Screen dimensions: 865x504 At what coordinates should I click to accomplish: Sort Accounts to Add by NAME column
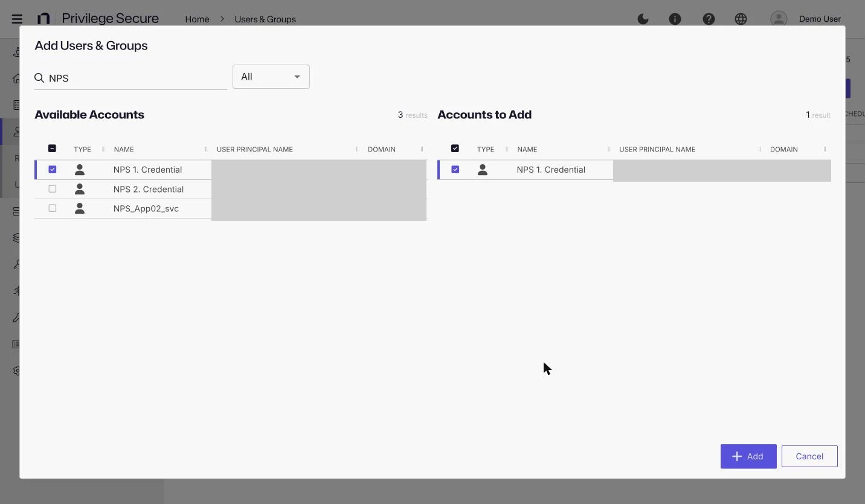(x=527, y=149)
